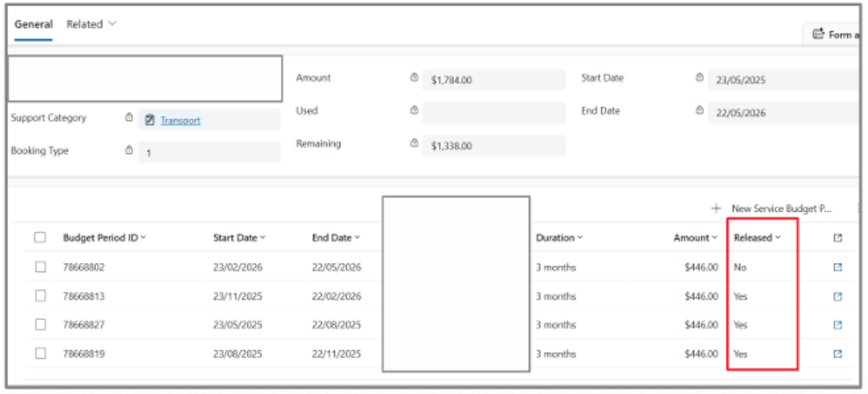Image resolution: width=868 pixels, height=394 pixels.
Task: Click the Transport record icon in Support Category
Action: (150, 120)
